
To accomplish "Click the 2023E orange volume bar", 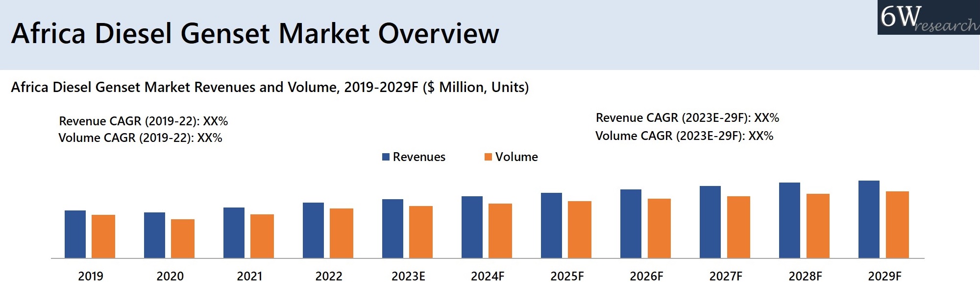I will pos(421,232).
